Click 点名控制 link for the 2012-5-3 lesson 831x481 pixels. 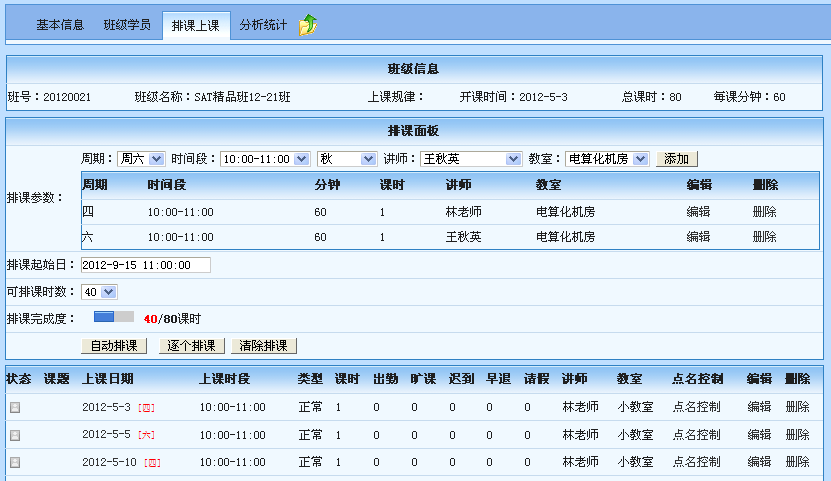click(x=697, y=408)
